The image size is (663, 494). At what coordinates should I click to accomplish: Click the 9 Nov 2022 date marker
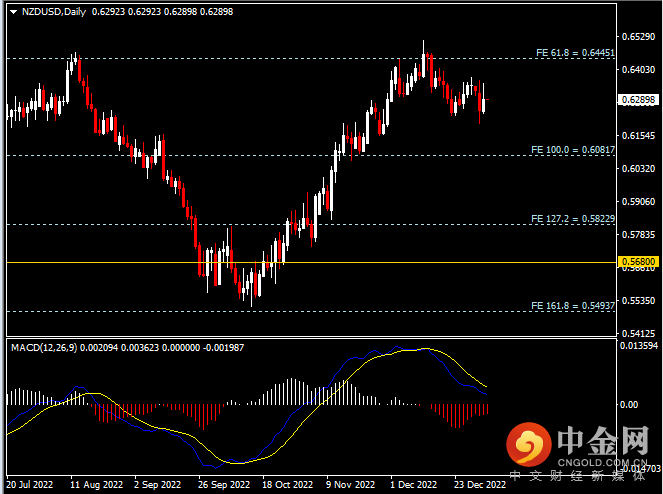pyautogui.click(x=349, y=484)
